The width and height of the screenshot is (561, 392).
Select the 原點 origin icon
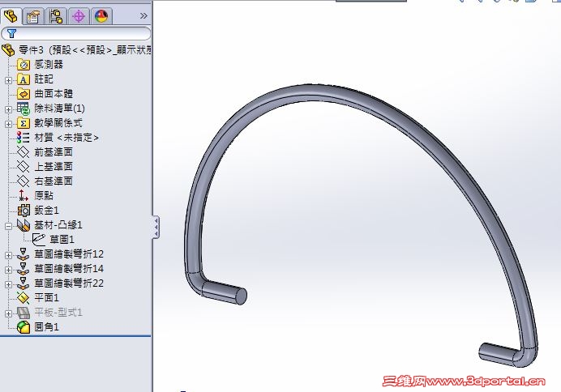24,196
